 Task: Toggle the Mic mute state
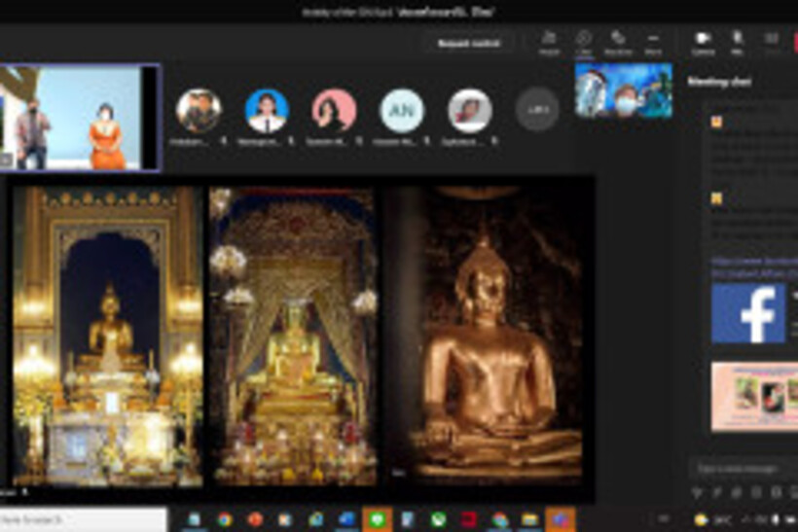pyautogui.click(x=737, y=43)
